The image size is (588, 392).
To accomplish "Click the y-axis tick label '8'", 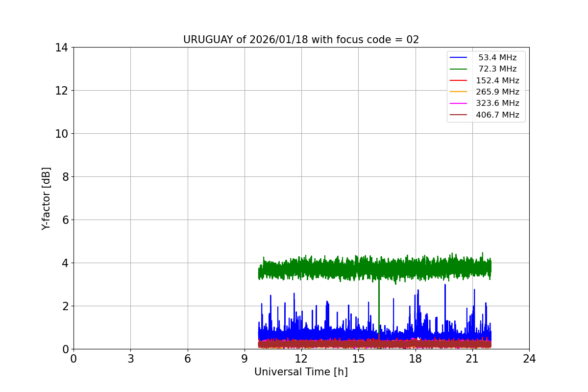I will (x=65, y=177).
